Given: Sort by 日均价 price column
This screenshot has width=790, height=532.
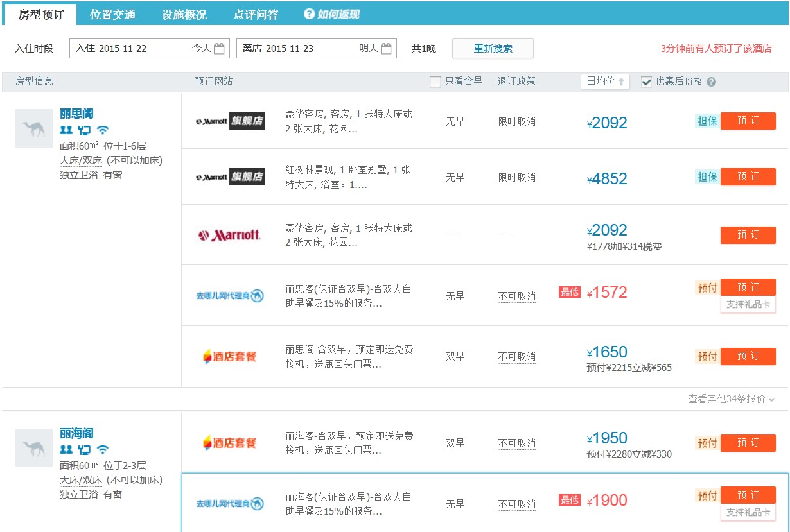Looking at the screenshot, I should (605, 82).
